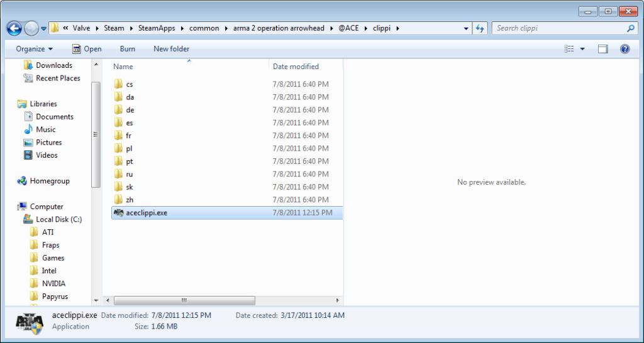The image size is (644, 343).
Task: Click the Burn toolbar button
Action: click(127, 49)
